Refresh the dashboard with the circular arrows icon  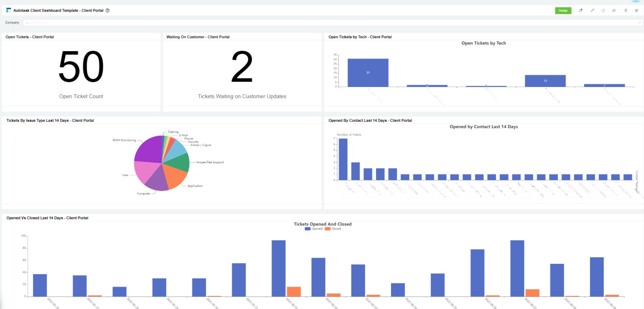coord(603,10)
